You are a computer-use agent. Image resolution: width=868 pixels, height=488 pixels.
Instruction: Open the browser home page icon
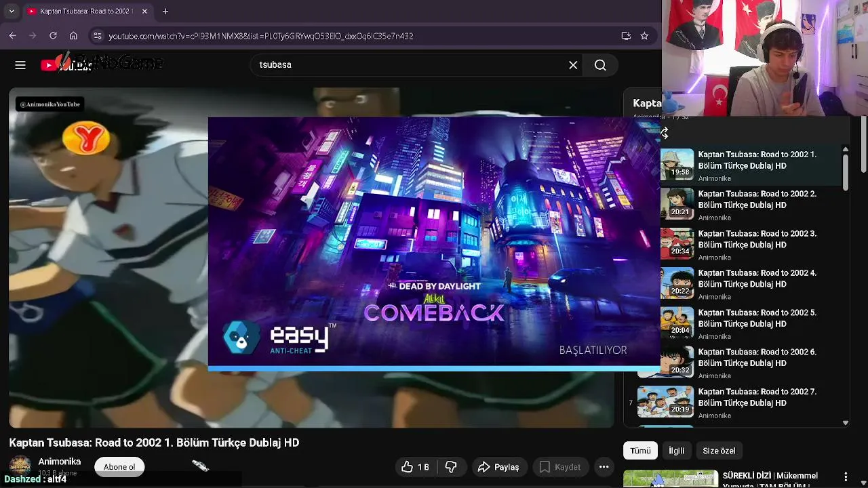pos(73,36)
